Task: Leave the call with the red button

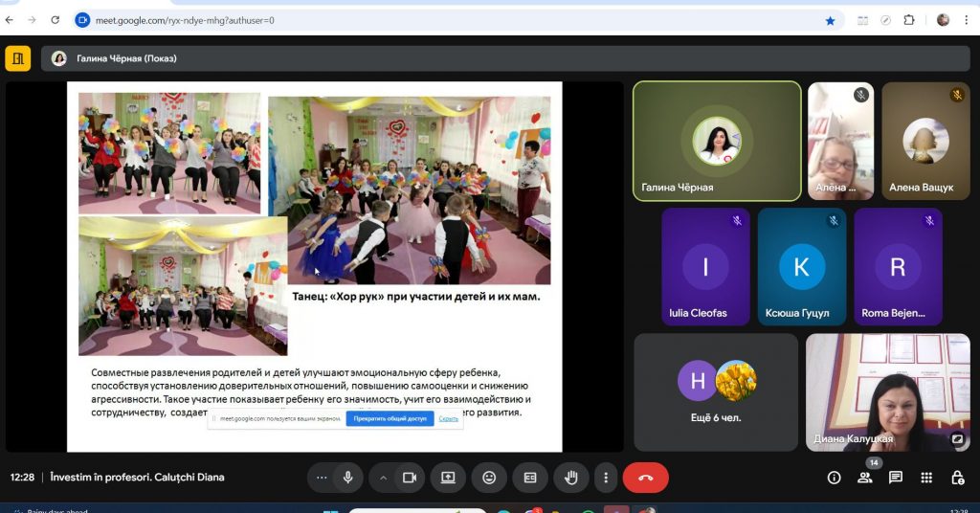Action: tap(645, 478)
